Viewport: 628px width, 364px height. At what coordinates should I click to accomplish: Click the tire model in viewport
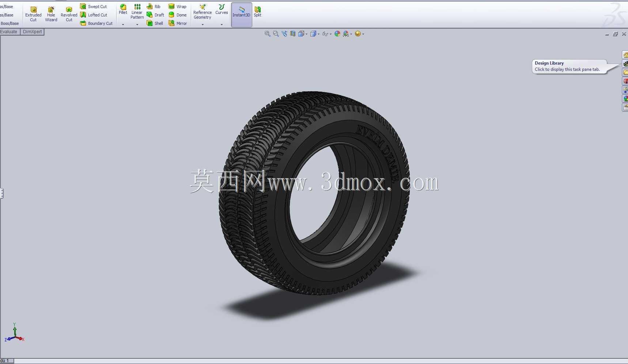[314, 194]
